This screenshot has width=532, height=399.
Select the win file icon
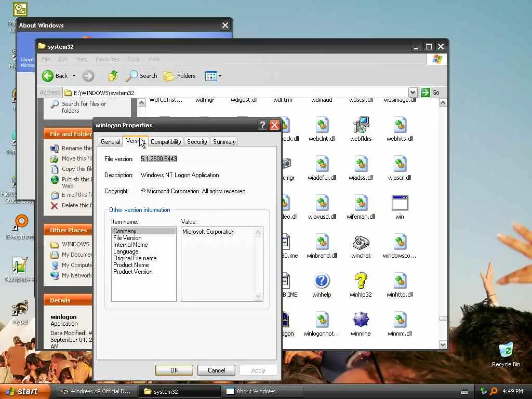tap(400, 203)
